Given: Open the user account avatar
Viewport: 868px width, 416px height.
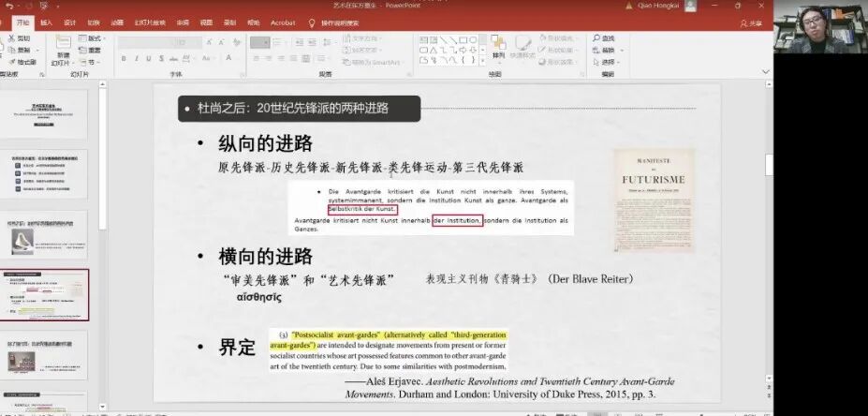Looking at the screenshot, I should click(x=690, y=6).
